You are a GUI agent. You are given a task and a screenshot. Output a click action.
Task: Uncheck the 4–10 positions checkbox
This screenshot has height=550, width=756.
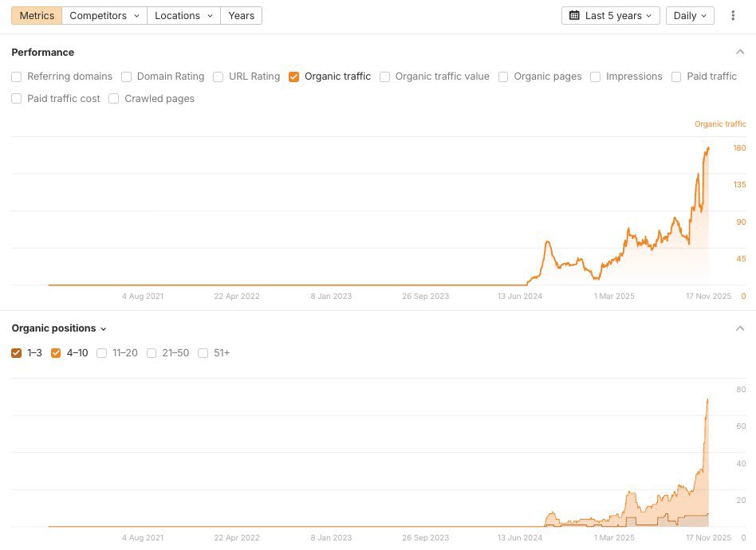click(x=56, y=353)
